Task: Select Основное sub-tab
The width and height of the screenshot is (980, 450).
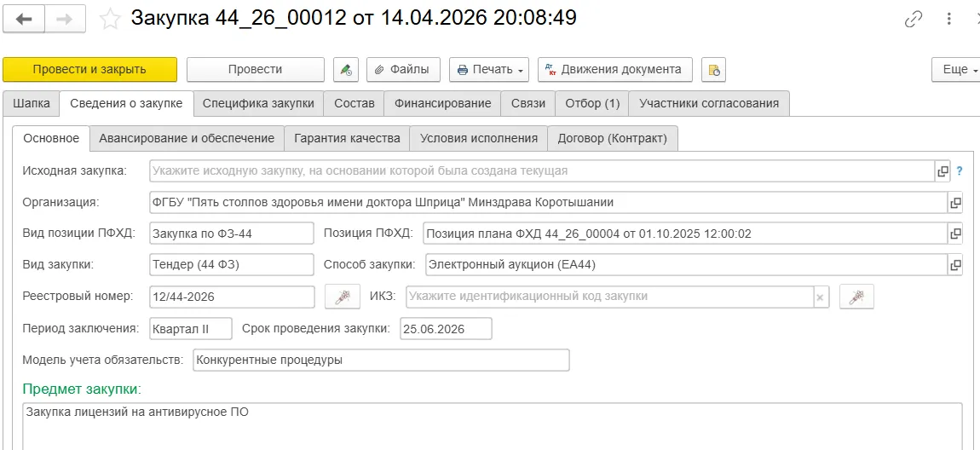Action: (x=51, y=138)
